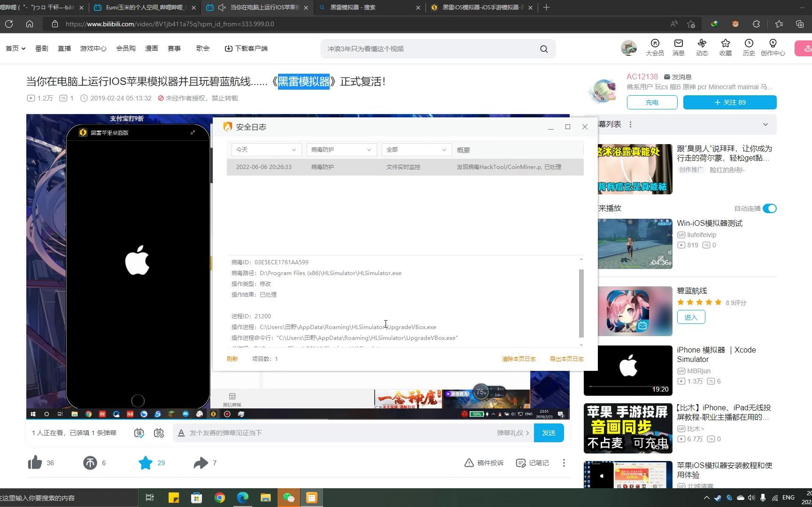The height and width of the screenshot is (507, 812).
Task: Click the 充电 button
Action: pyautogui.click(x=652, y=102)
